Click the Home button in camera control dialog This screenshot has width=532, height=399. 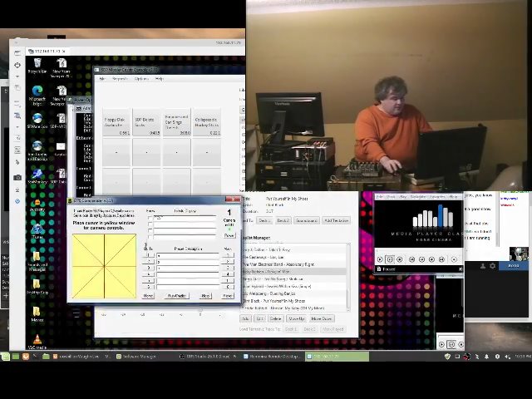click(x=148, y=296)
